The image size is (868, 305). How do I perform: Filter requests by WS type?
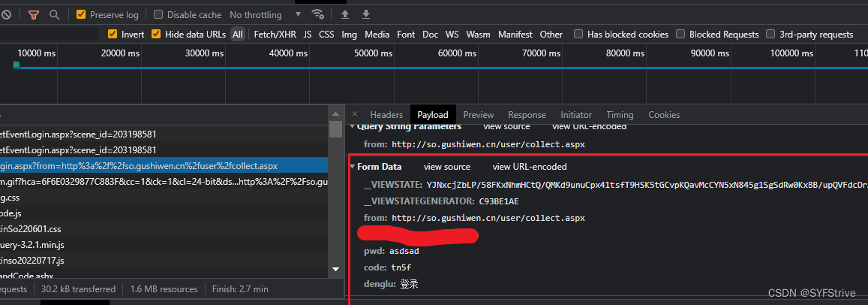coord(452,35)
